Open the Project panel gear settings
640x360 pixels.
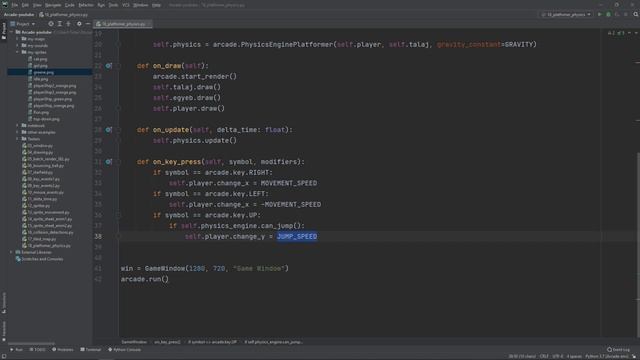click(x=79, y=24)
